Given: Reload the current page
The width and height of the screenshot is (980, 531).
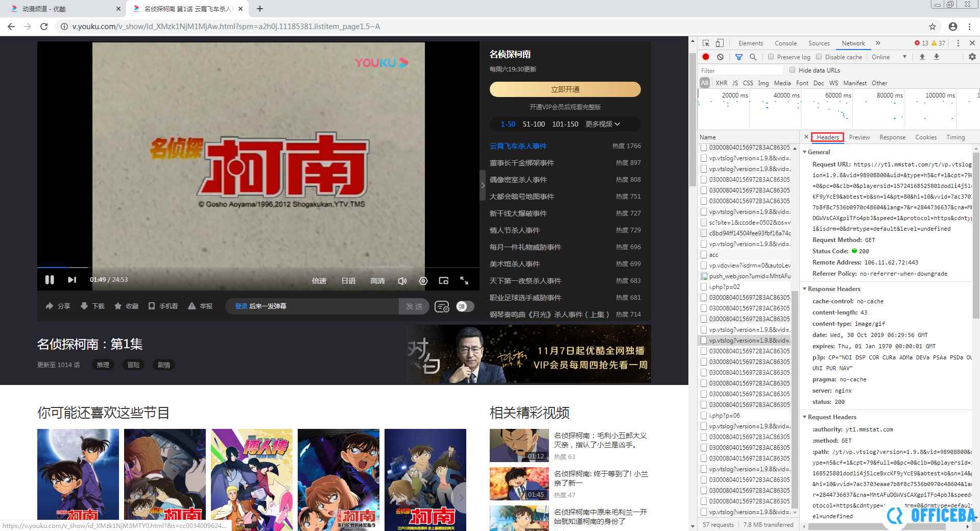Looking at the screenshot, I should (x=44, y=27).
